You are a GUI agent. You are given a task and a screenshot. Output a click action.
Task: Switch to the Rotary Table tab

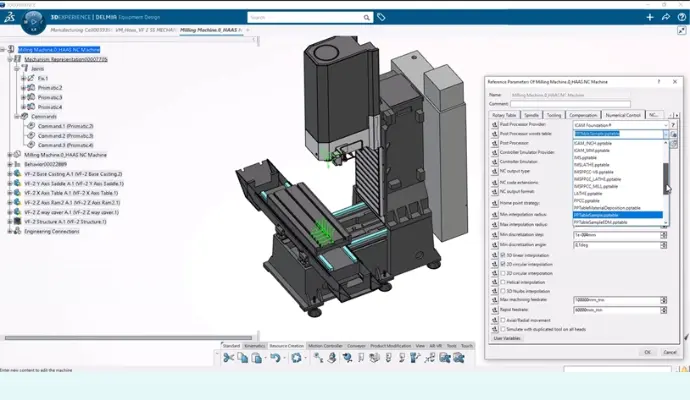point(504,115)
